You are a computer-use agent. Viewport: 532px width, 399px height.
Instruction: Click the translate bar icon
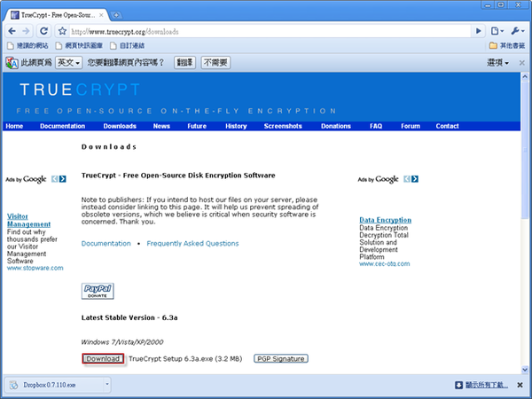12,63
